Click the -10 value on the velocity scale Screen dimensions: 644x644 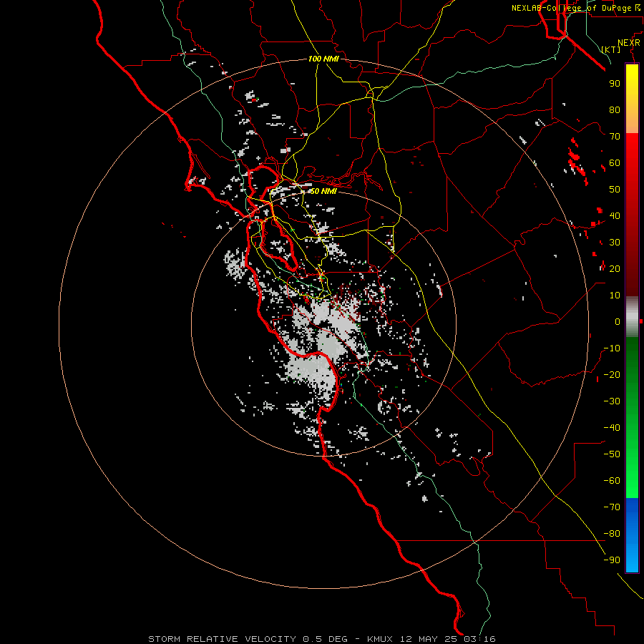(x=612, y=348)
